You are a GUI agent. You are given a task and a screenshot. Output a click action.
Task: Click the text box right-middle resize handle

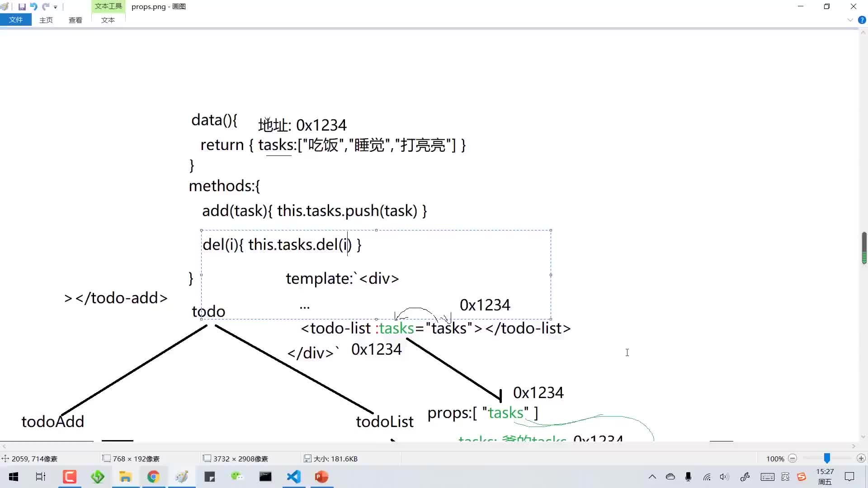click(551, 275)
